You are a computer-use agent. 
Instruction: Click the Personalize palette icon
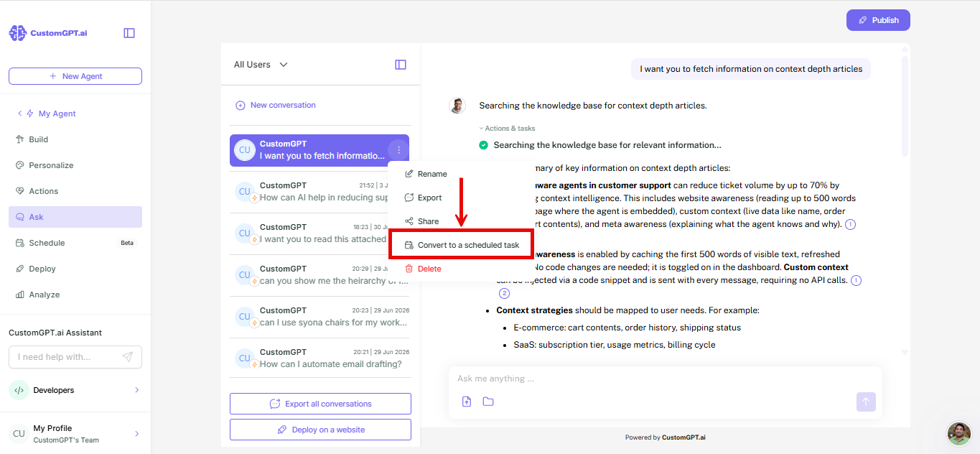[x=20, y=165]
